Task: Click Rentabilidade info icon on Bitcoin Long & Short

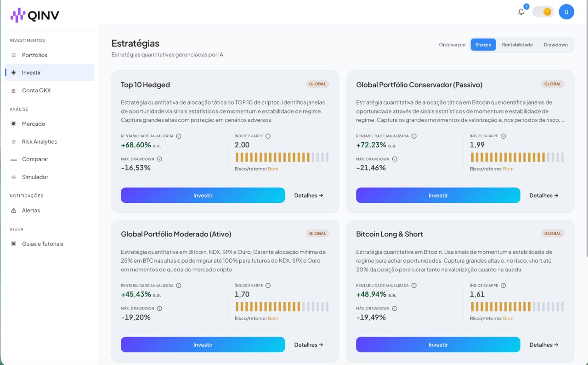Action: (x=414, y=285)
